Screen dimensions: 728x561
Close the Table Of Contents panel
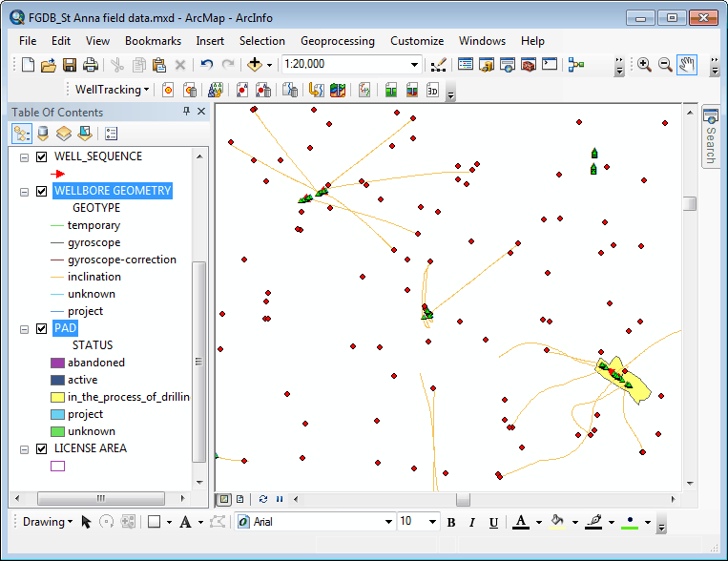click(x=201, y=112)
